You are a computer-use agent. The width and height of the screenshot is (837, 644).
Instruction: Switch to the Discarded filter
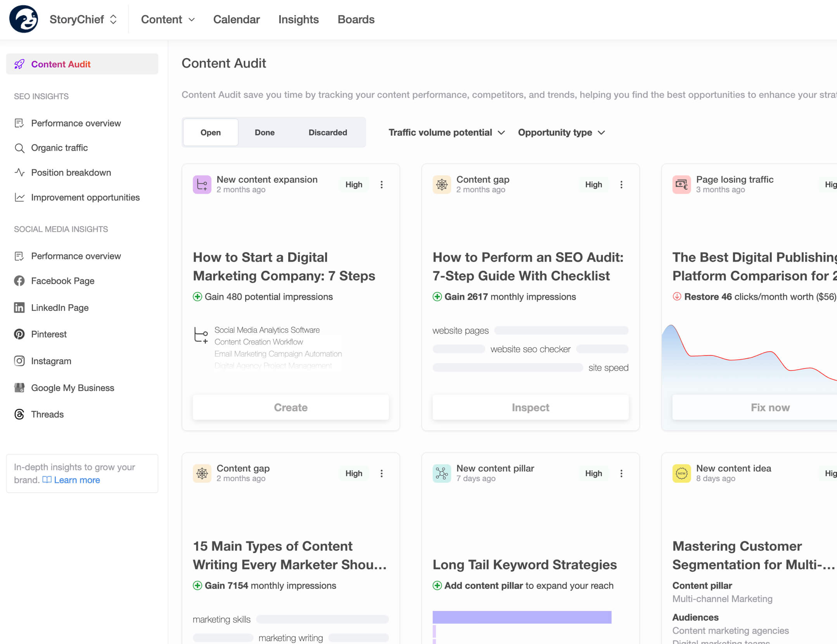[x=328, y=133]
